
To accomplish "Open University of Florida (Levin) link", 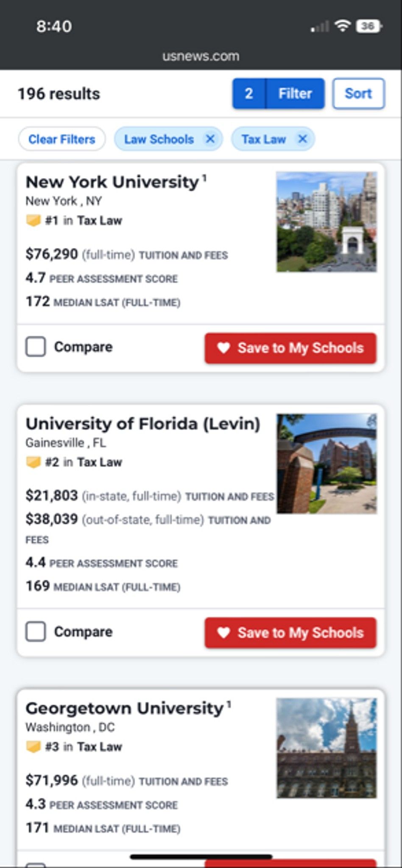I will [143, 424].
